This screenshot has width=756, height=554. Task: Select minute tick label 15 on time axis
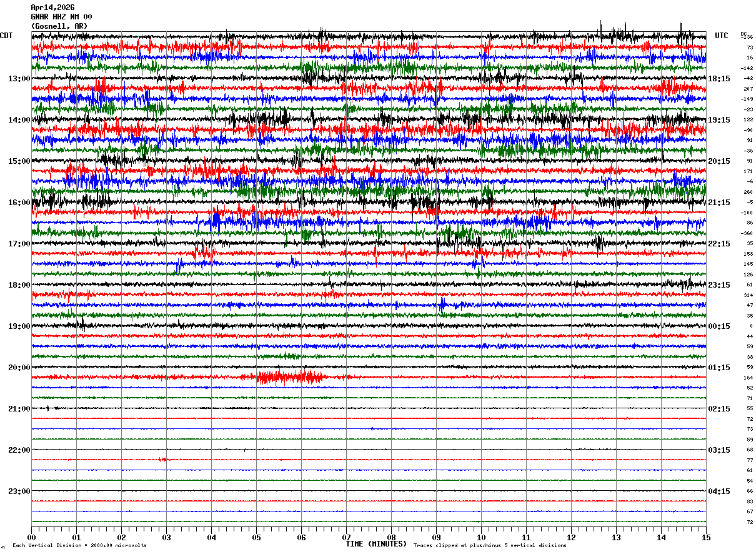coord(706,538)
